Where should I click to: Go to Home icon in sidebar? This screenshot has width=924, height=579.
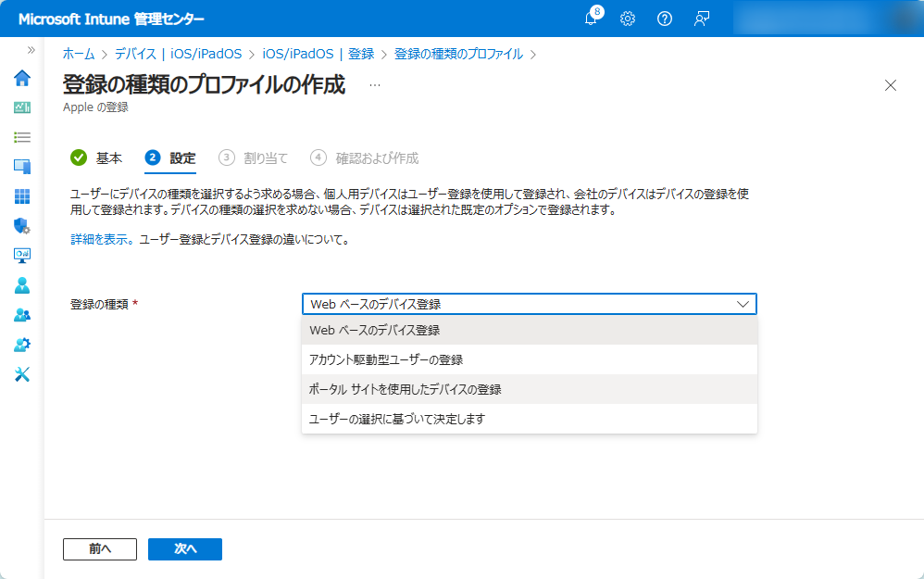22,78
